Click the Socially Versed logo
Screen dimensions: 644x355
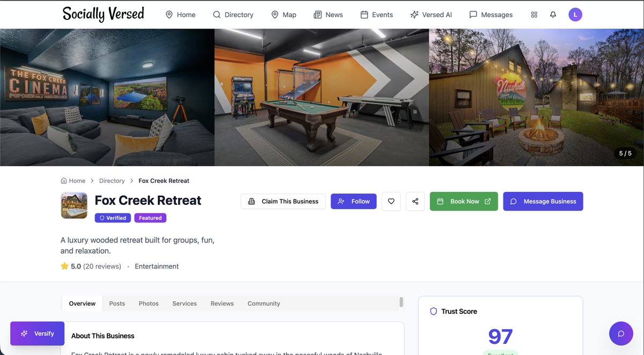point(103,14)
